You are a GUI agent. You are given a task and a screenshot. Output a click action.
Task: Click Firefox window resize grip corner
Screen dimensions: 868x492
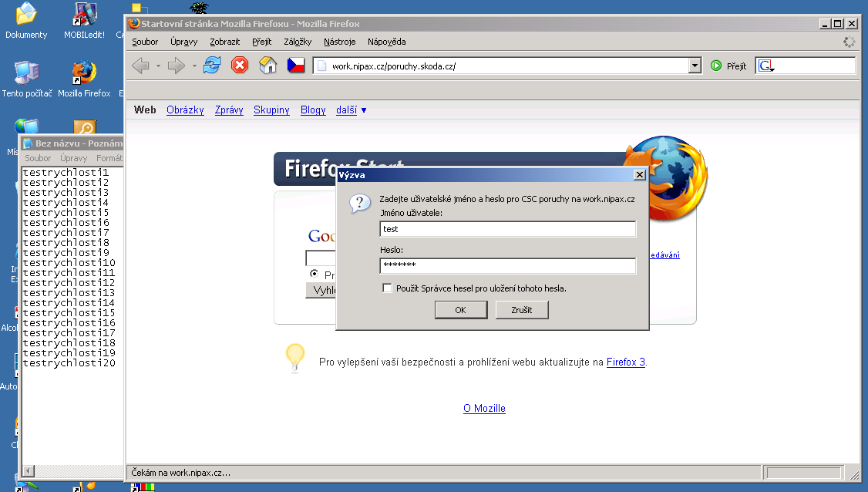click(x=855, y=475)
